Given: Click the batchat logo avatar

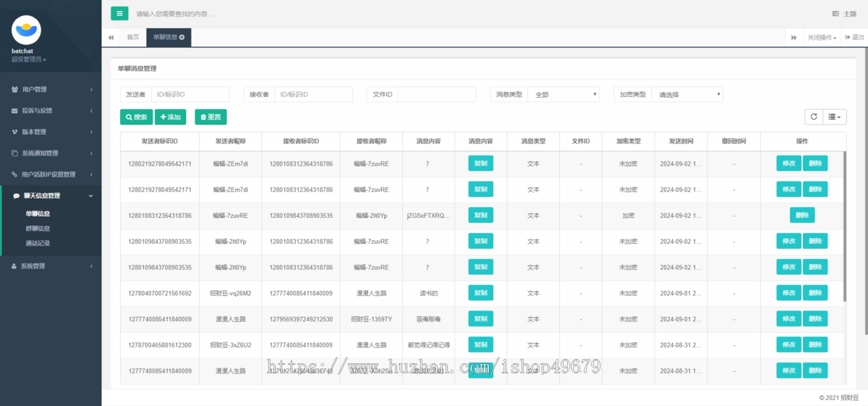Looking at the screenshot, I should (x=27, y=30).
